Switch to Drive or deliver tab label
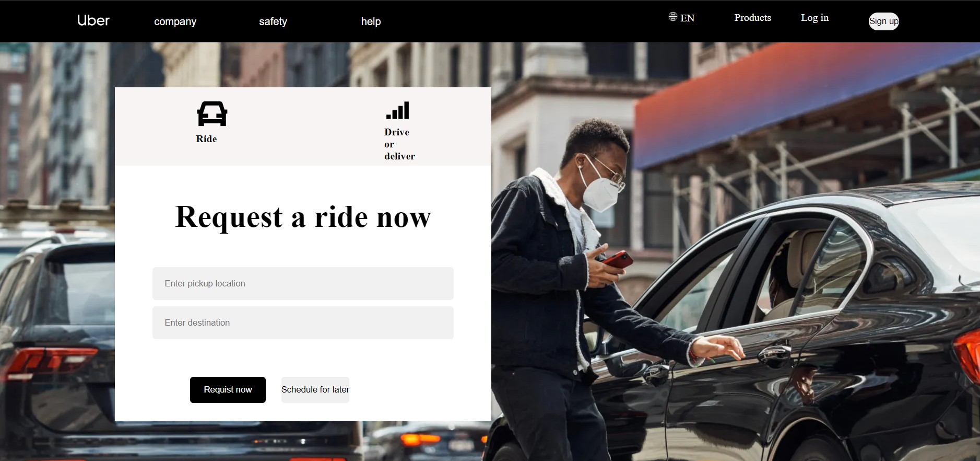The height and width of the screenshot is (461, 980). (399, 144)
